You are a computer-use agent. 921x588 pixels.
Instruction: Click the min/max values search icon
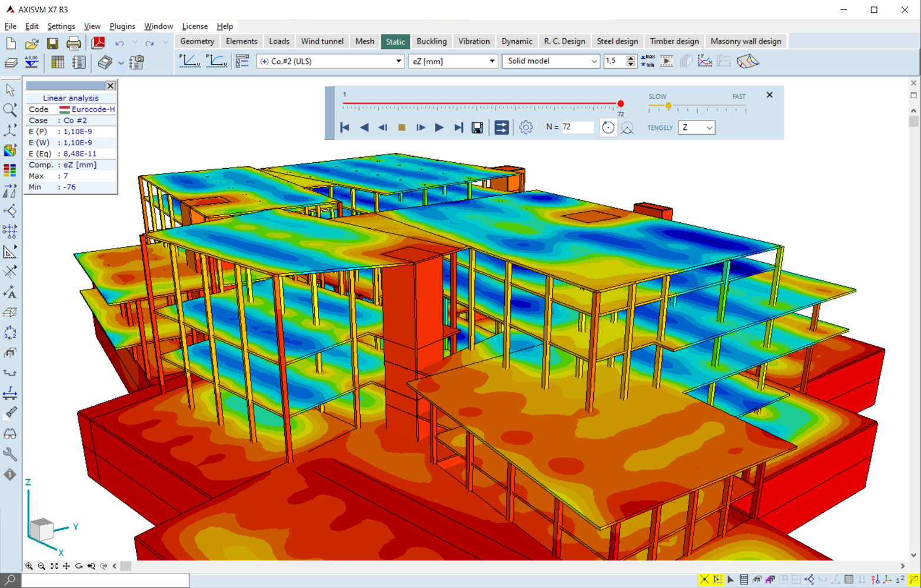[647, 61]
